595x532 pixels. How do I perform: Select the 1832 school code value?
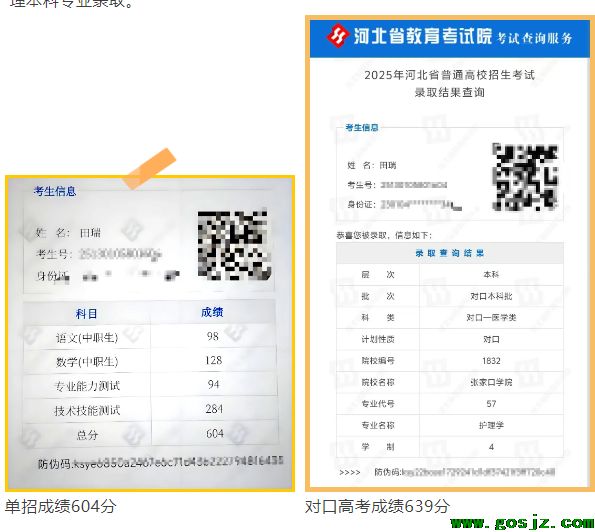click(x=491, y=360)
